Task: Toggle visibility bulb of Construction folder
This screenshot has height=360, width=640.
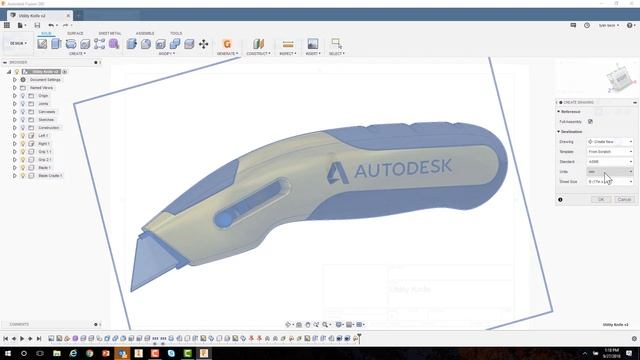Action: [x=23, y=128]
